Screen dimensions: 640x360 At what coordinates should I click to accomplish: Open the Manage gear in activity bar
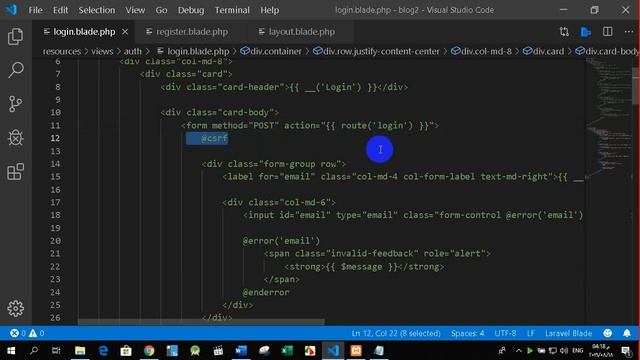[16, 309]
